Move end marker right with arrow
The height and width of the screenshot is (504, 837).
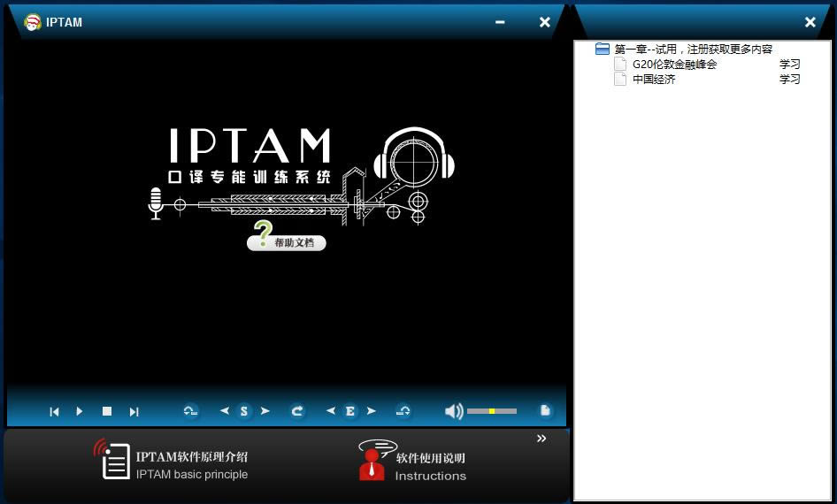371,411
